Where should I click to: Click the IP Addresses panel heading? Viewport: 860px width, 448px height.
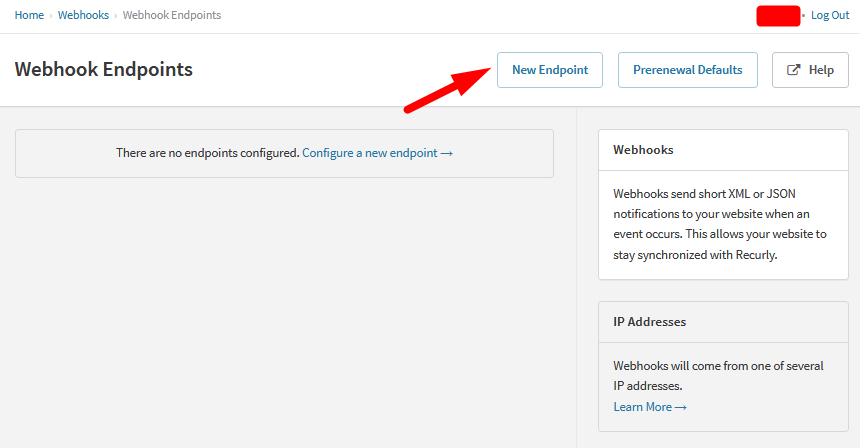point(649,322)
